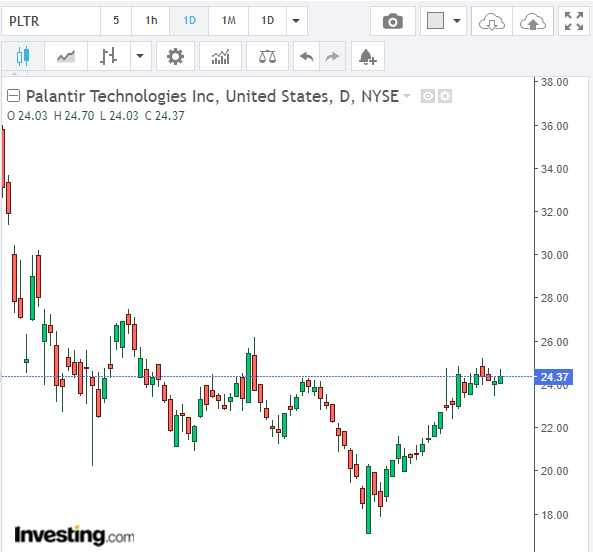
Task: Click the chart layout square button
Action: [x=435, y=21]
